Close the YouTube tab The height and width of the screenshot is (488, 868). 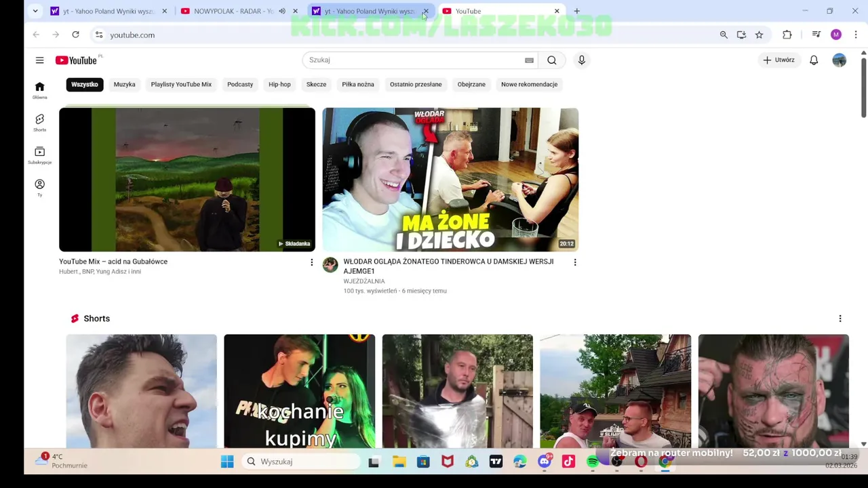557,11
